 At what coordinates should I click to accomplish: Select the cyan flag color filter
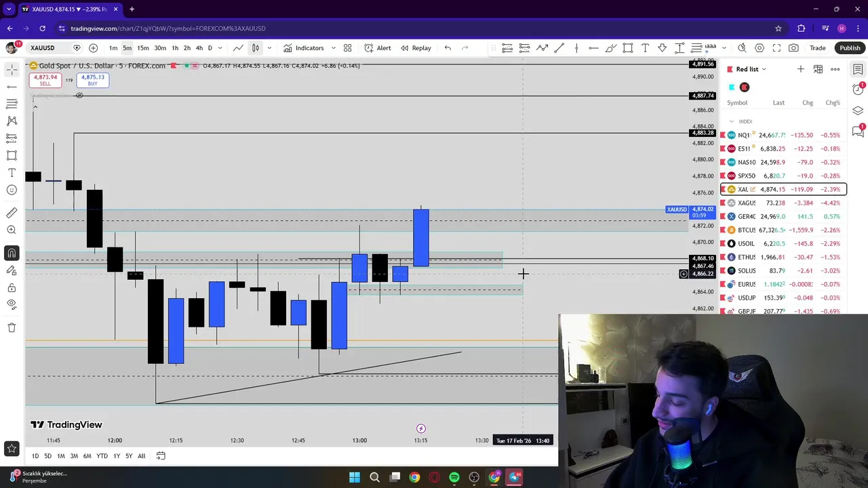pyautogui.click(x=732, y=87)
